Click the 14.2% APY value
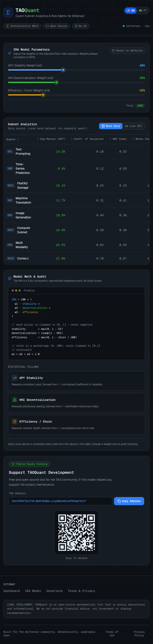This screenshot has width=153, height=644. click(60, 151)
